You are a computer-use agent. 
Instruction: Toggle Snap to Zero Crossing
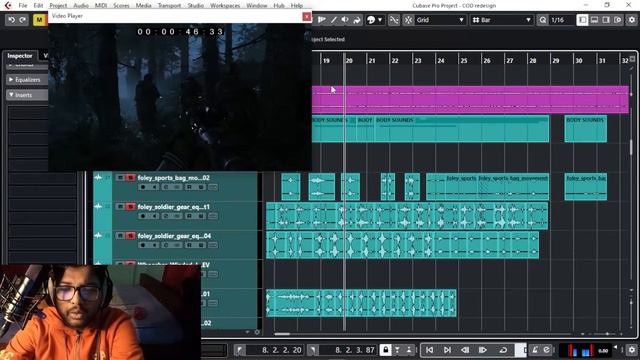click(x=394, y=20)
